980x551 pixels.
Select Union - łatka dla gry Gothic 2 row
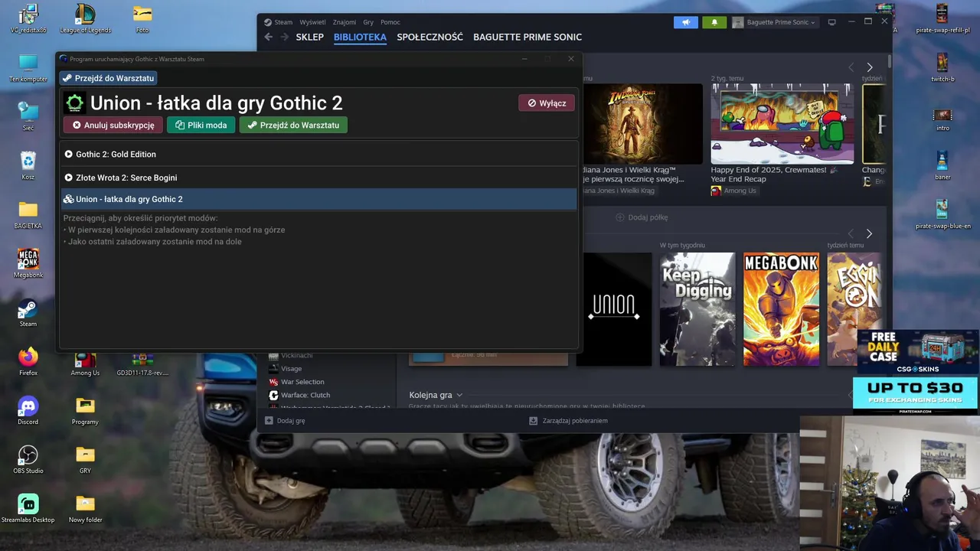point(318,199)
